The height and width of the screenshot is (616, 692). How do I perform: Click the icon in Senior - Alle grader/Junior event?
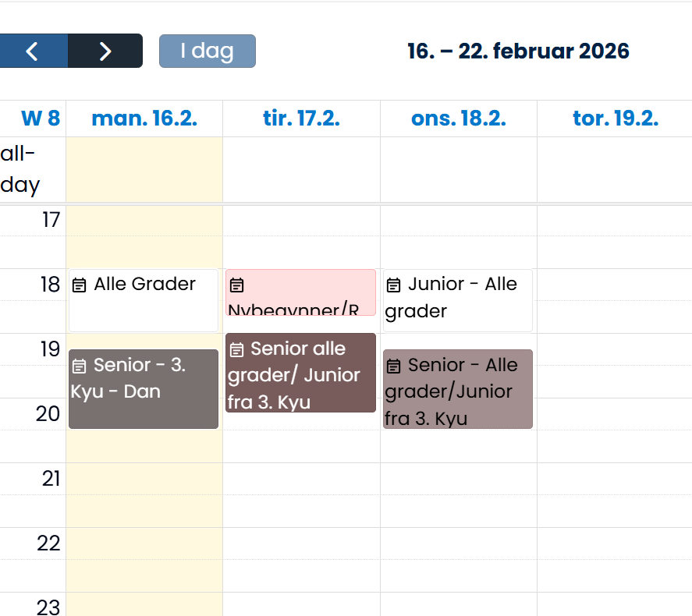click(x=393, y=364)
